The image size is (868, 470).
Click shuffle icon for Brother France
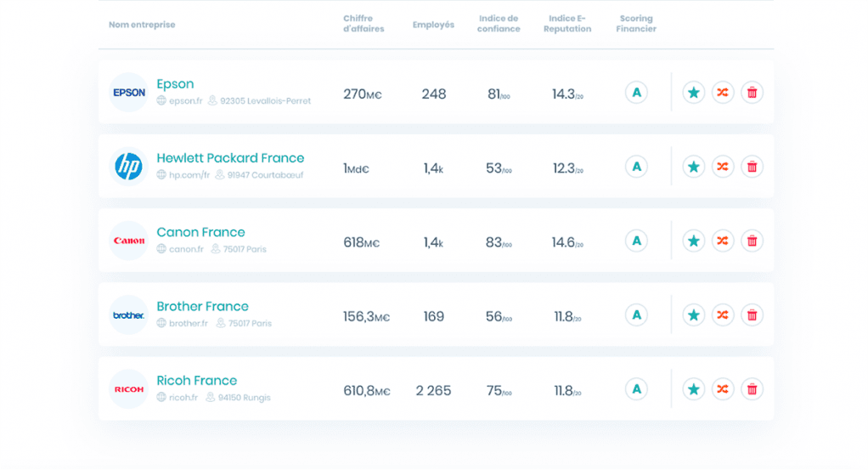point(723,315)
